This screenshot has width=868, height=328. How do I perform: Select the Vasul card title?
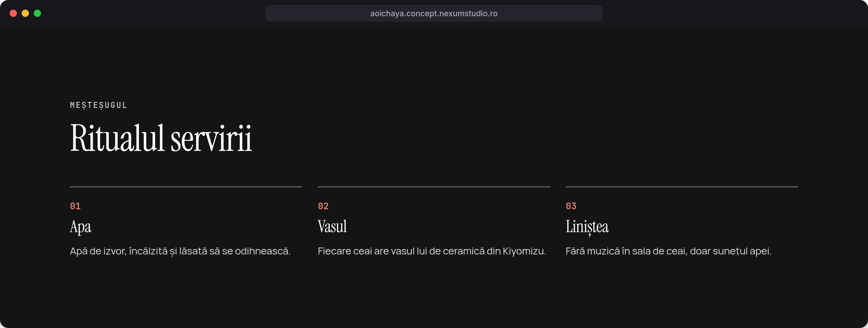[332, 226]
